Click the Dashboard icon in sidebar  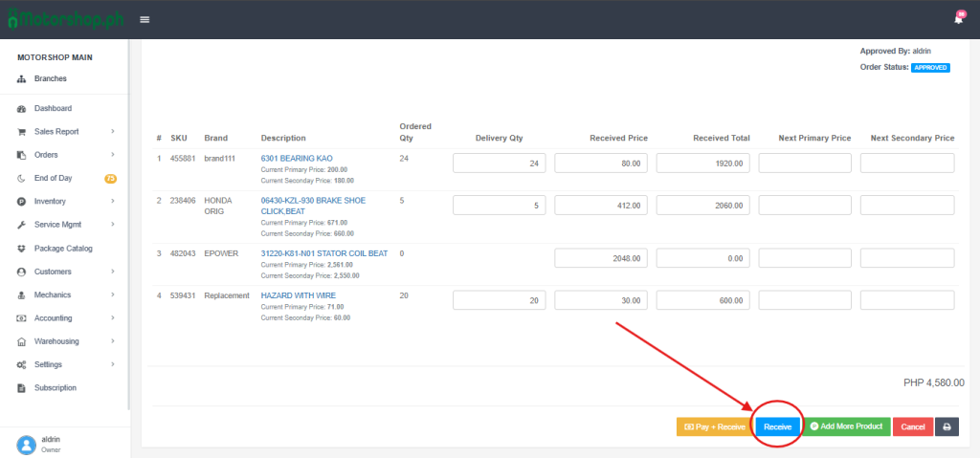pos(21,109)
